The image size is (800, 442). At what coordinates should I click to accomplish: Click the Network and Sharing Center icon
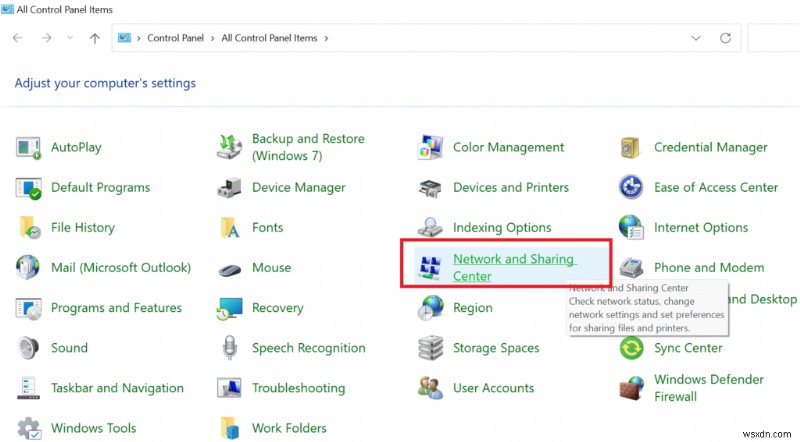tap(430, 268)
